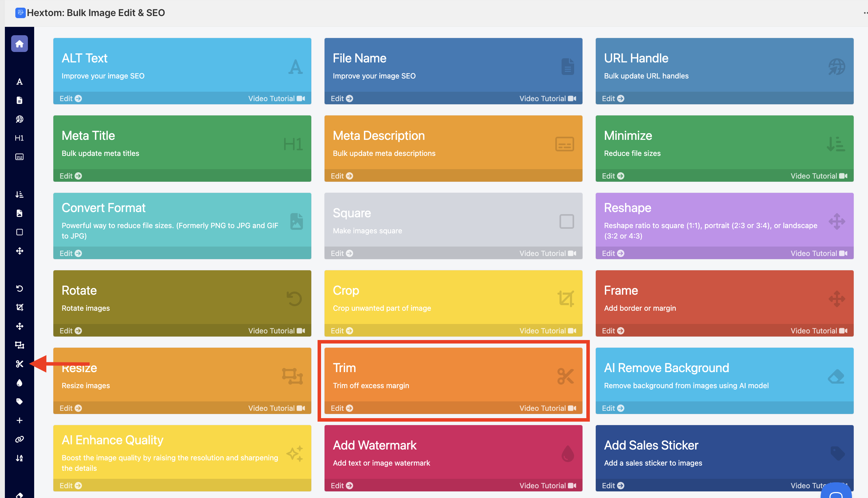Open the Rotate tool from sidebar icon
This screenshot has height=498, width=868.
(20, 289)
